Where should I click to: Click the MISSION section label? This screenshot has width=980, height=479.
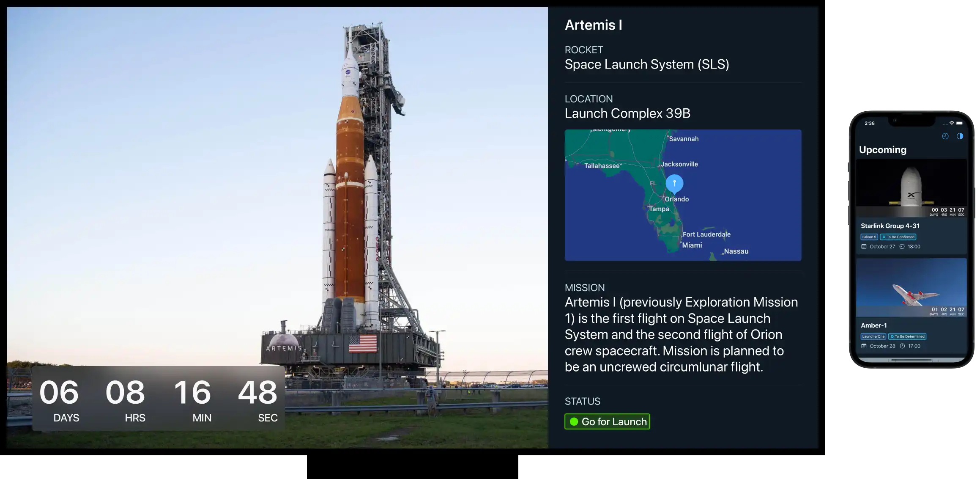click(x=584, y=287)
